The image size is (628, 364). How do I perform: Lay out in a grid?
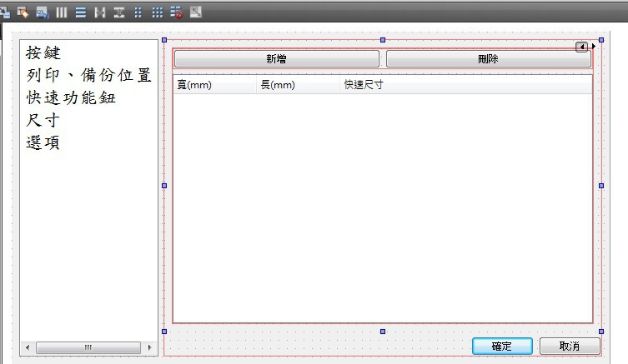coord(158,12)
